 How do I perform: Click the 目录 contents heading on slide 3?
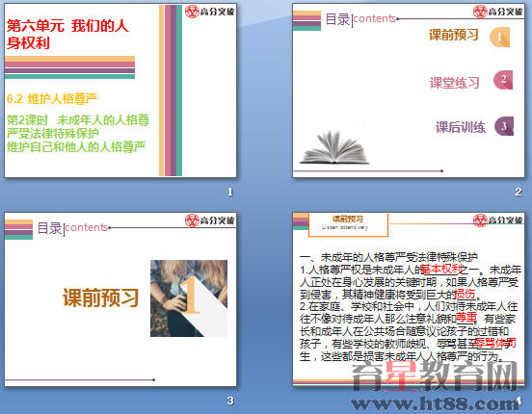pyautogui.click(x=72, y=228)
